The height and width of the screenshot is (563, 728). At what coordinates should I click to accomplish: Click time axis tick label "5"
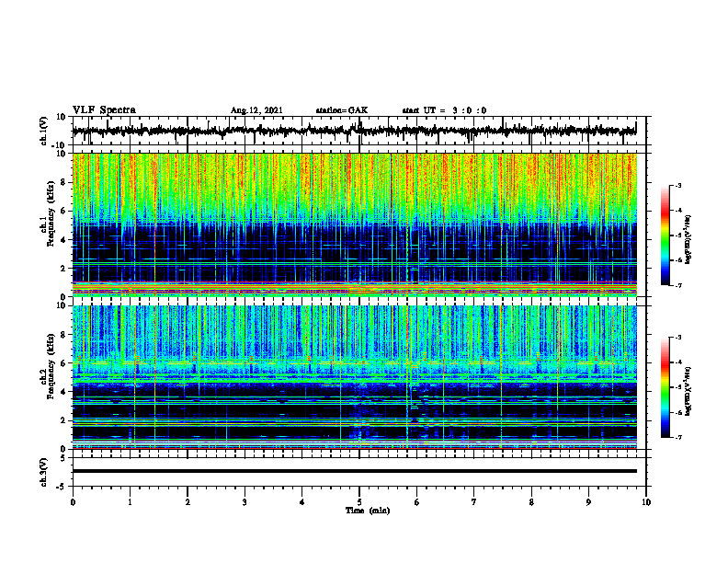click(359, 502)
